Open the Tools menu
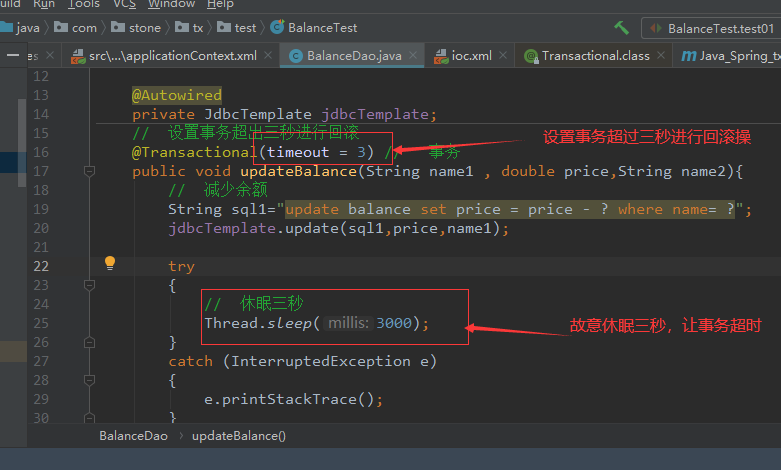 pyautogui.click(x=84, y=4)
